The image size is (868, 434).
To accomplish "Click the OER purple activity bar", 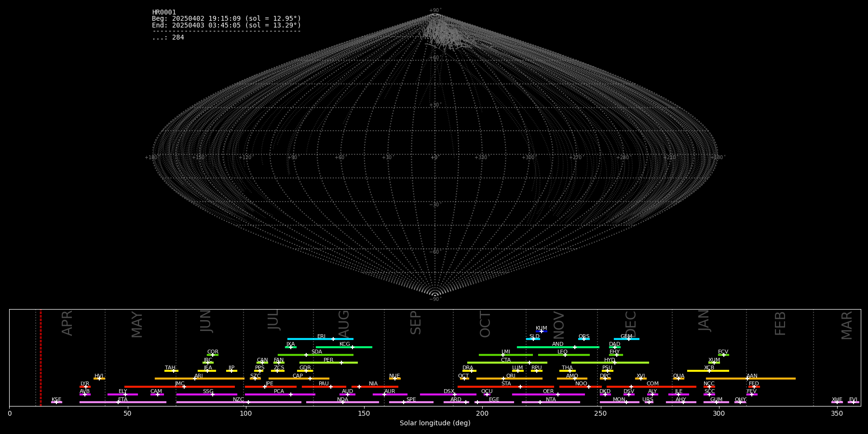I will click(x=548, y=394).
